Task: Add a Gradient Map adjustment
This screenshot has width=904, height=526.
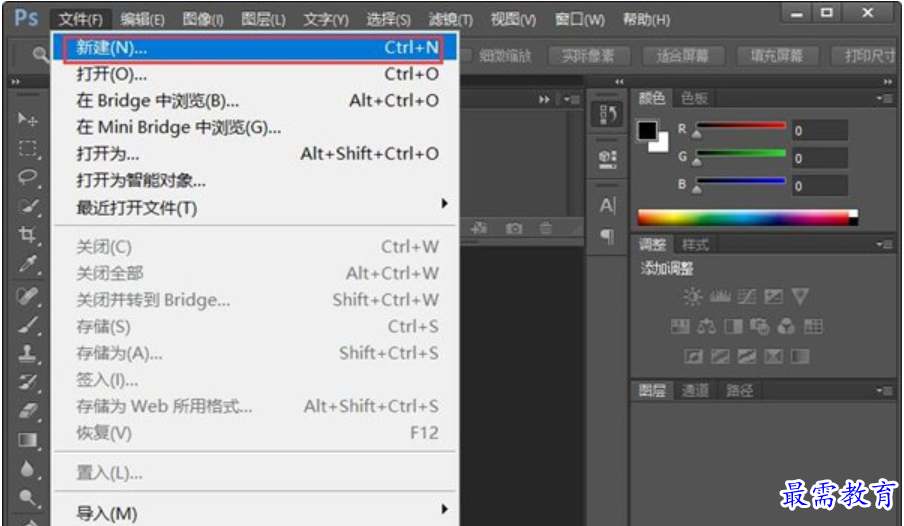Action: click(x=800, y=356)
